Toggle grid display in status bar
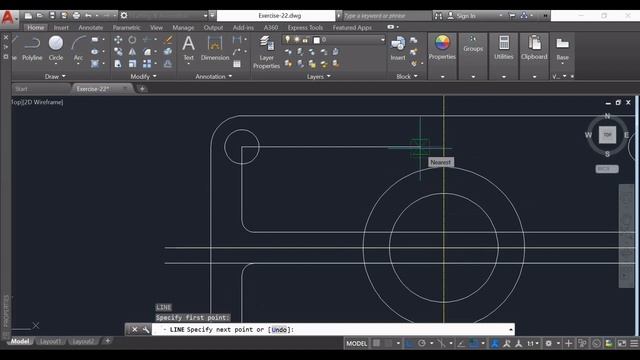This screenshot has height=360, width=640. pos(376,344)
